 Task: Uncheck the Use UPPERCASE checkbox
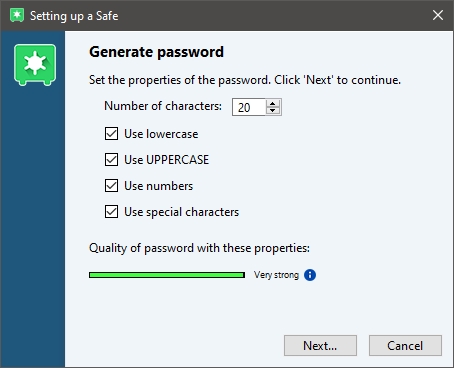[111, 160]
